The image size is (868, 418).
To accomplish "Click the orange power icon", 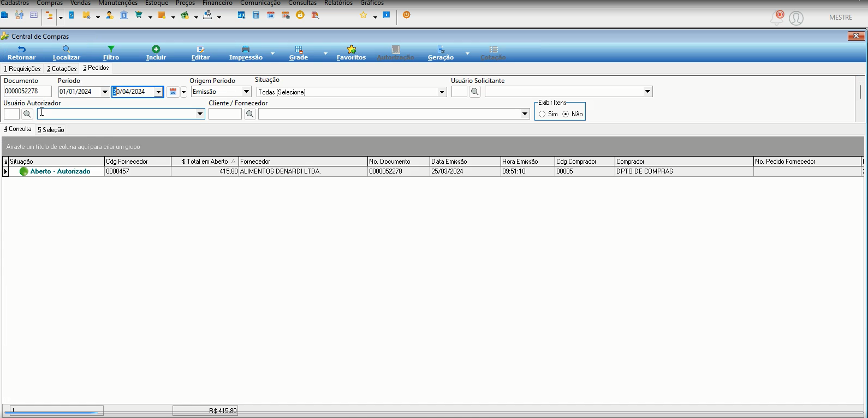I will (407, 15).
